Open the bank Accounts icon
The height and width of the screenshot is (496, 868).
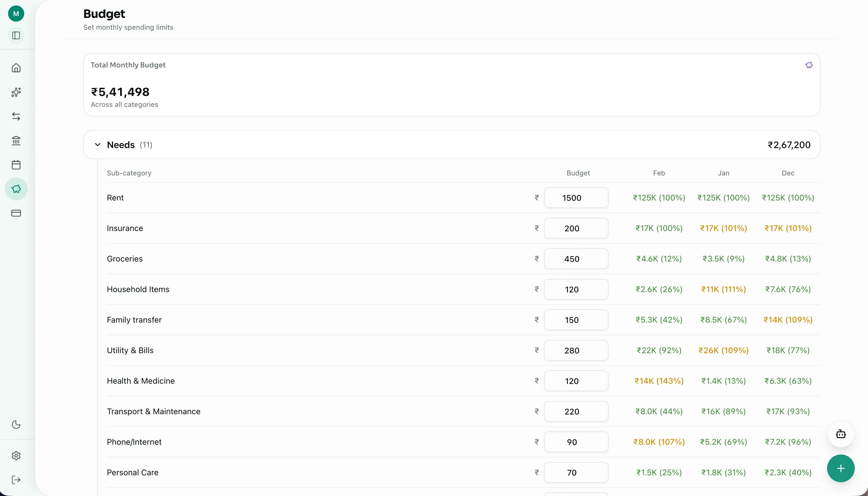coord(16,140)
